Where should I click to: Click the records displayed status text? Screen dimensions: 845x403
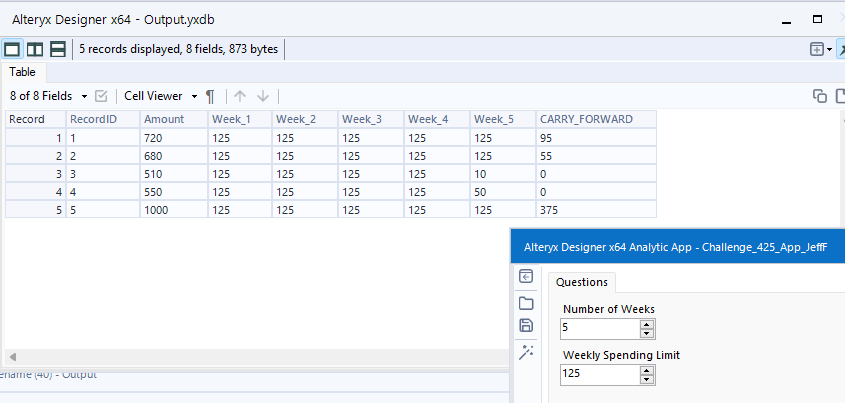click(178, 49)
